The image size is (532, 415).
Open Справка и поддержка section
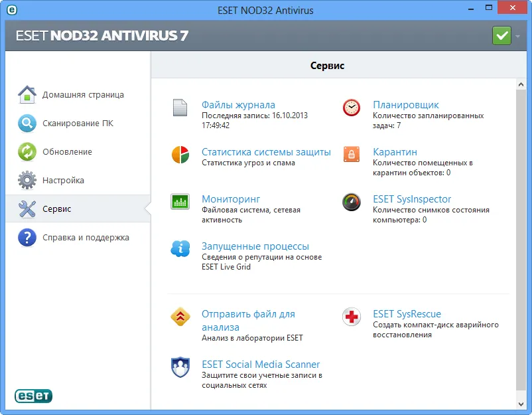tap(78, 237)
